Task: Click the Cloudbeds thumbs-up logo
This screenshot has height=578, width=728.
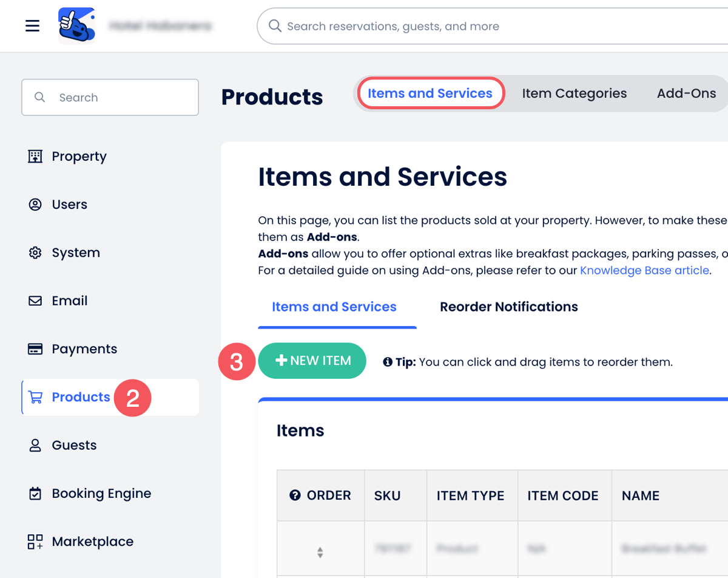Action: pos(77,26)
